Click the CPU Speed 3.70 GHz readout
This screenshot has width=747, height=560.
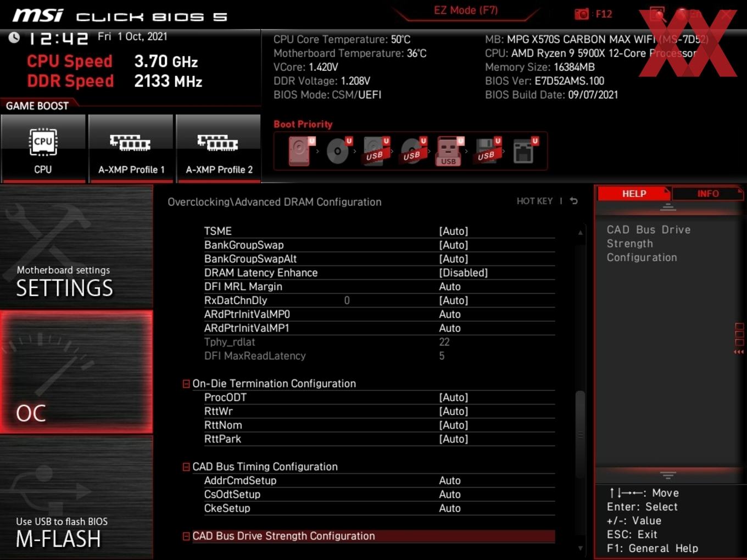(x=113, y=61)
